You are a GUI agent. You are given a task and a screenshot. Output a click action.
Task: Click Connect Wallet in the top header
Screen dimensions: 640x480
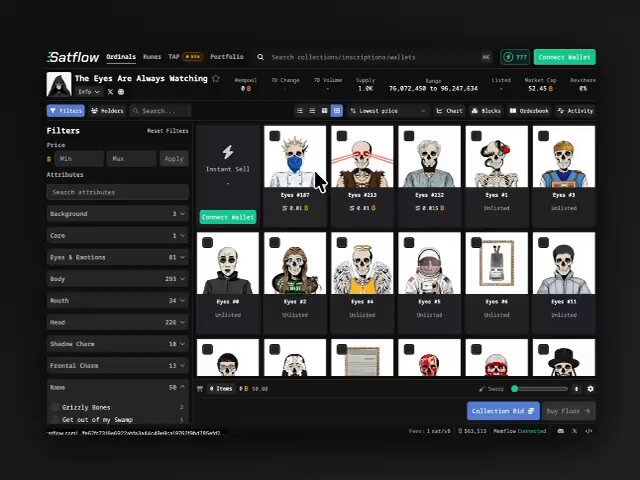point(564,57)
